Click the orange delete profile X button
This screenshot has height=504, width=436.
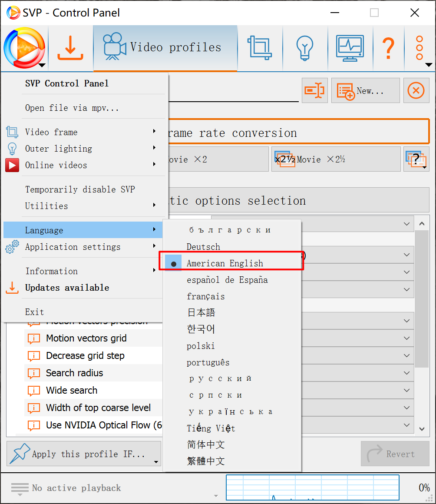coord(416,90)
